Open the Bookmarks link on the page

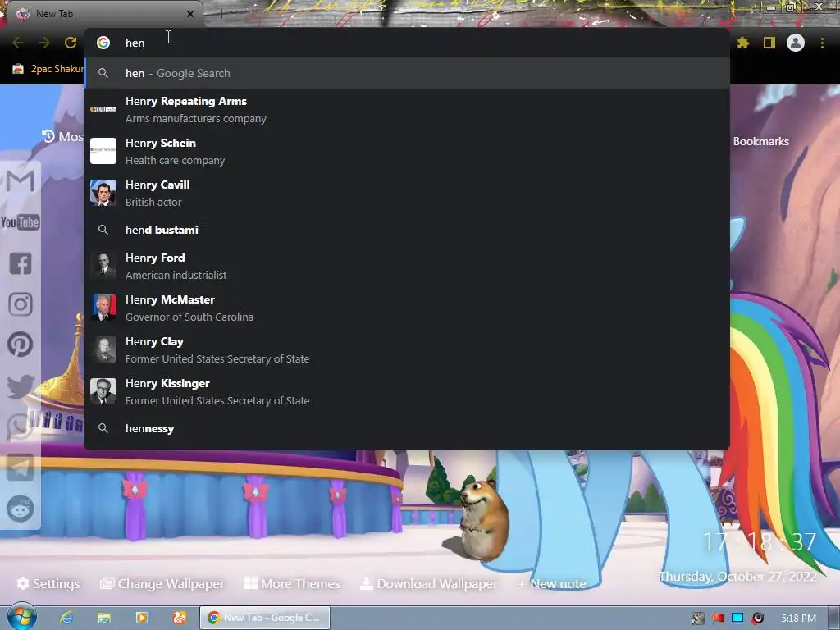(760, 141)
